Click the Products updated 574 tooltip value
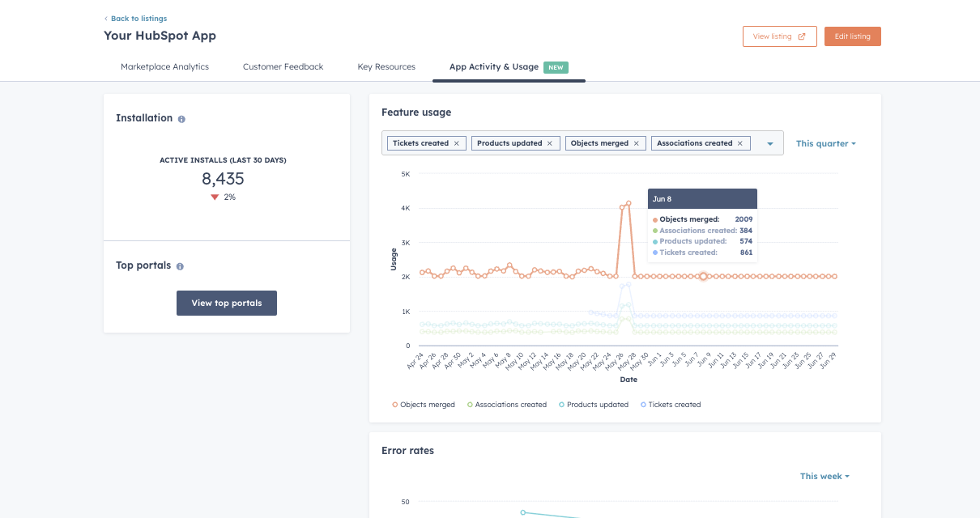Screen dimensions: 980x518 746,241
